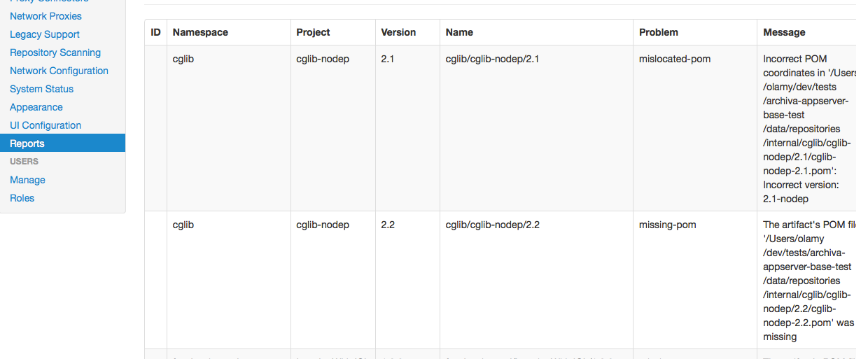Click the Namespace column header
868x359 pixels.
click(200, 32)
